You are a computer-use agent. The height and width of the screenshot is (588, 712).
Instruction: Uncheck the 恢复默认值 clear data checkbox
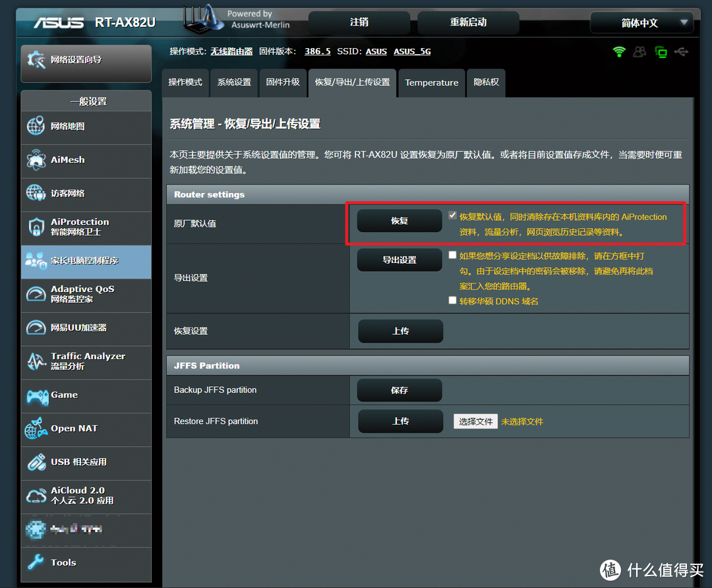coord(452,215)
